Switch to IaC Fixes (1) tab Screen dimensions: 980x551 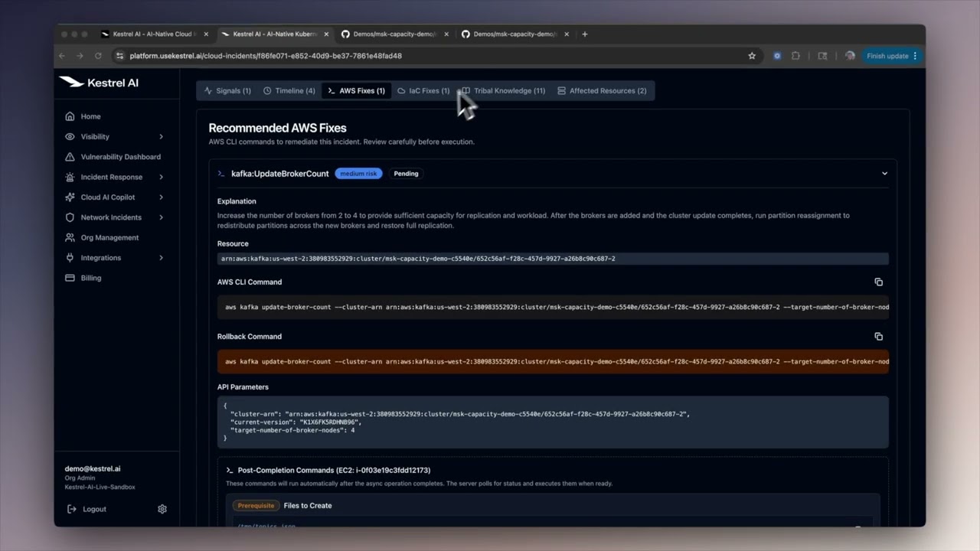(423, 90)
